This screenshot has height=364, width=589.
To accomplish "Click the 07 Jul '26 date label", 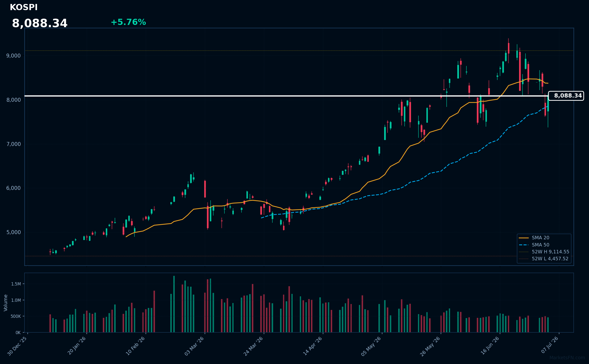I will 550,345.
